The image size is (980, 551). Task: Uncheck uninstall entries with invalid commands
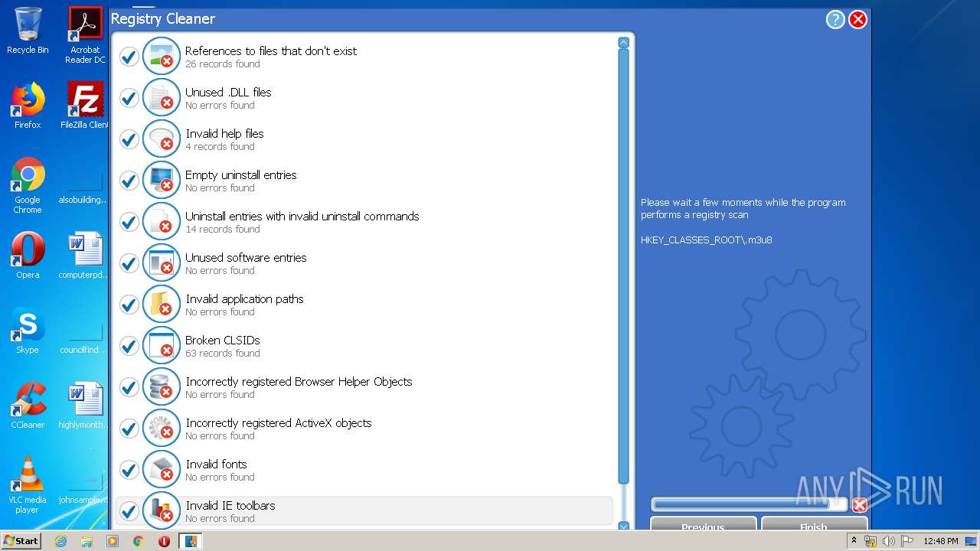click(129, 222)
